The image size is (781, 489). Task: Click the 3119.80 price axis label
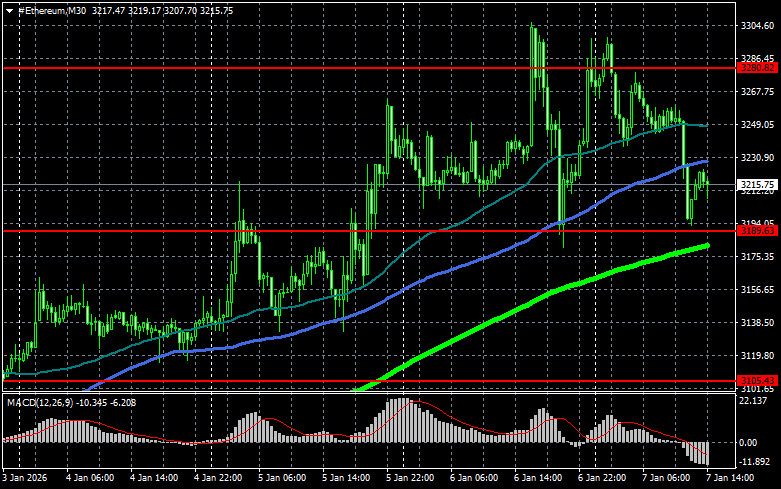(x=757, y=356)
